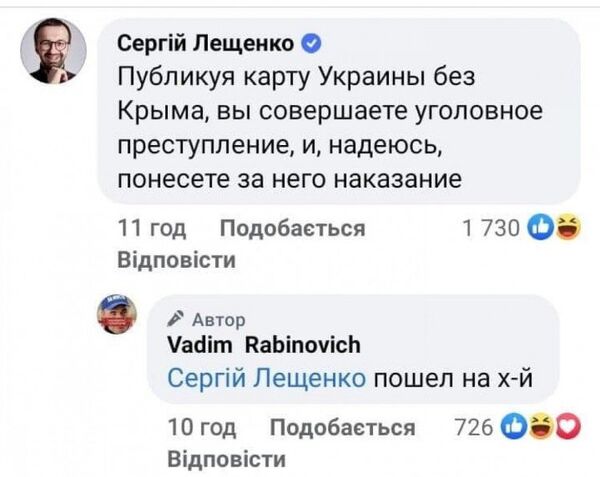Screen dimensions: 600x477
Task: Click the laughing emoji reaction next to 1 730
Action: (x=570, y=228)
